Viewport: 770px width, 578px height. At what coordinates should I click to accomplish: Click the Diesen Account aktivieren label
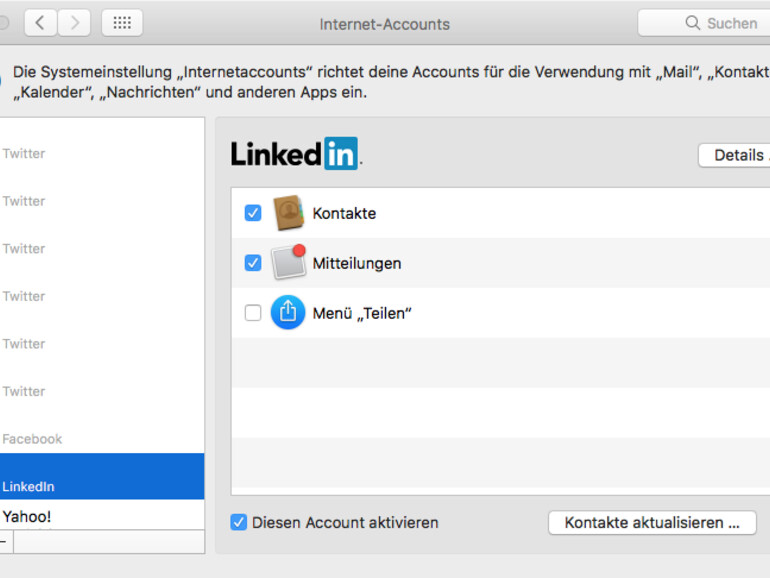(x=345, y=523)
